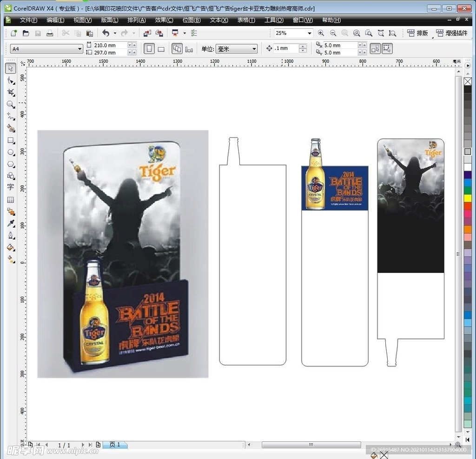Select the Table tool
476x459 pixels.
tap(11, 200)
